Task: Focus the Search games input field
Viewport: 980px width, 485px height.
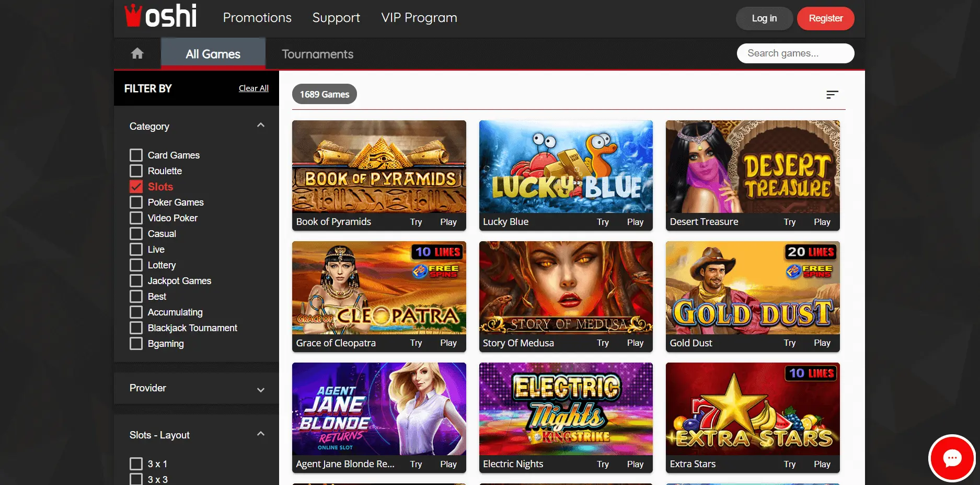Action: [795, 53]
